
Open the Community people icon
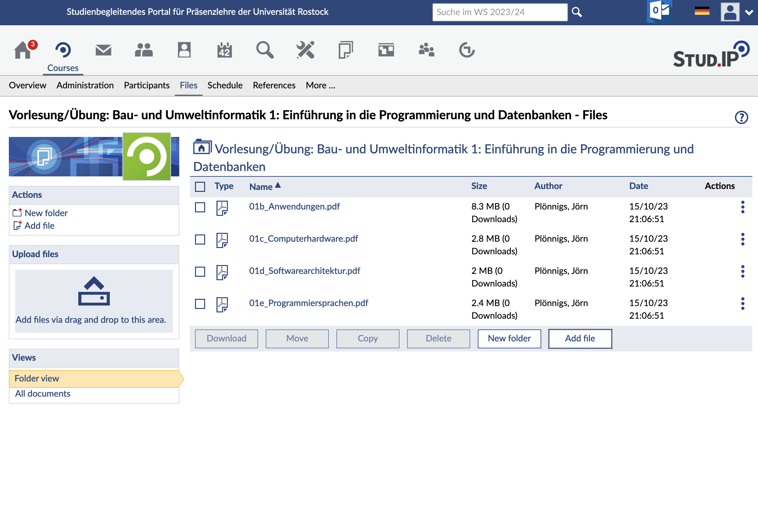point(144,50)
